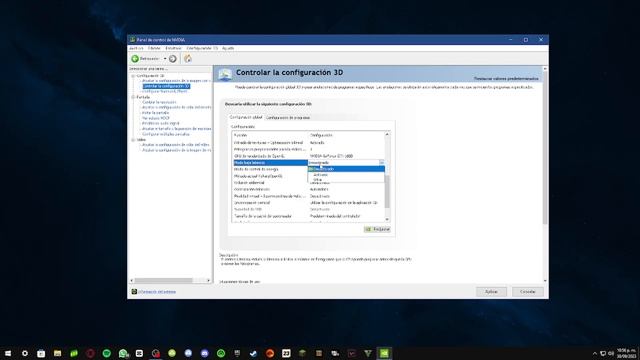This screenshot has width=640, height=360.
Task: Click the settings list scroll-up arrow
Action: 387,134
